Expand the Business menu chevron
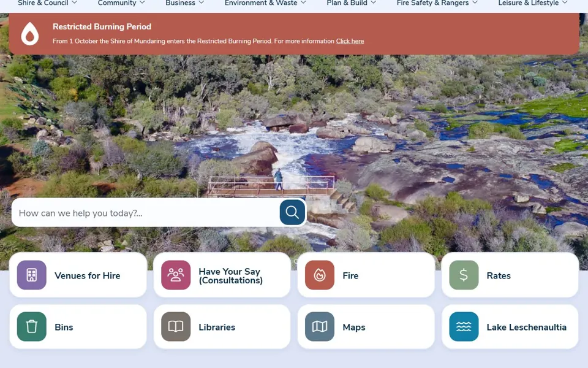 [x=202, y=2]
